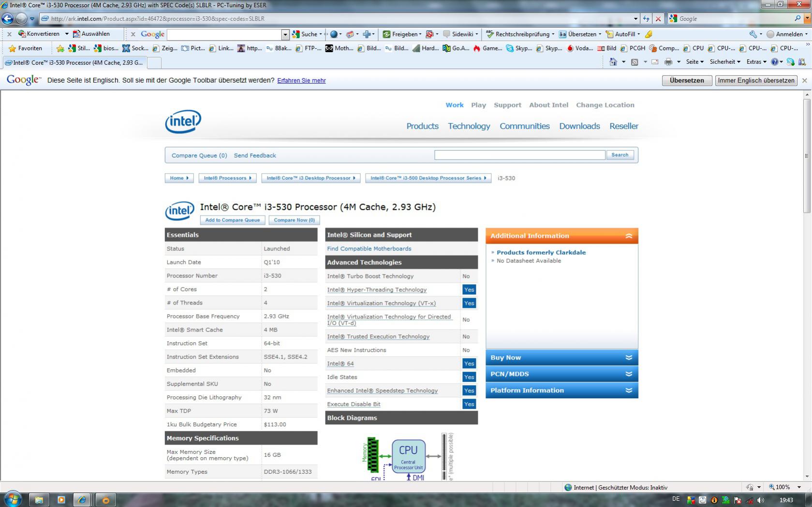The image size is (812, 507).
Task: Launch Windows Media Player from taskbar
Action: tap(61, 500)
